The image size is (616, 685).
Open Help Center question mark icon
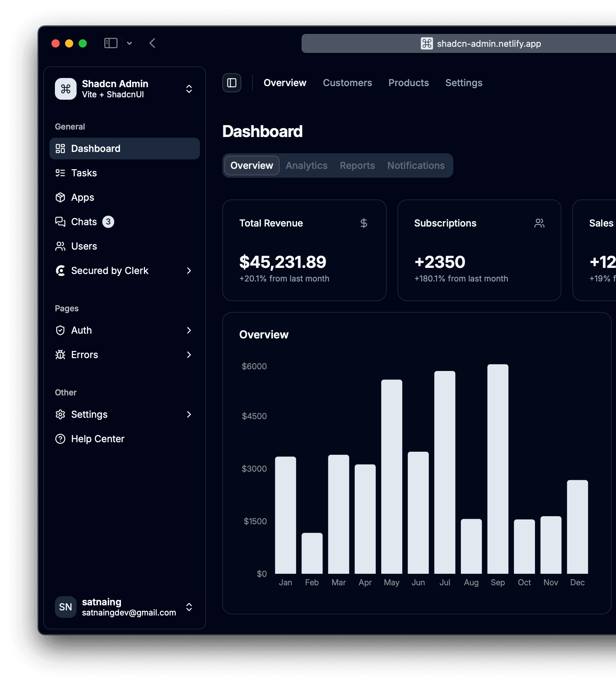[x=60, y=439]
